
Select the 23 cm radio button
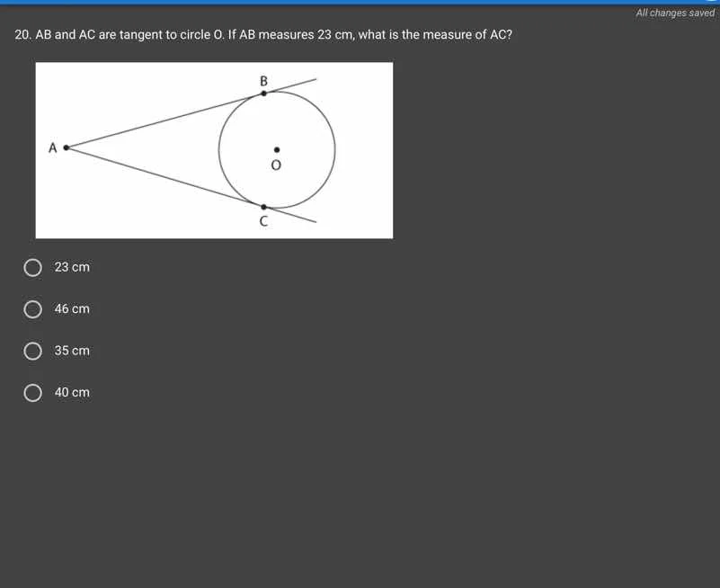click(x=32, y=267)
